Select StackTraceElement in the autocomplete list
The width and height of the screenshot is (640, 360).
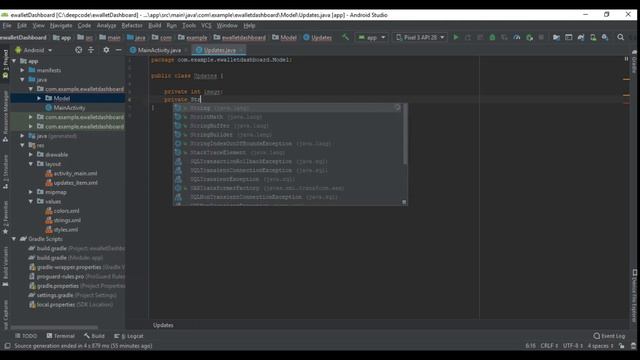point(288,153)
